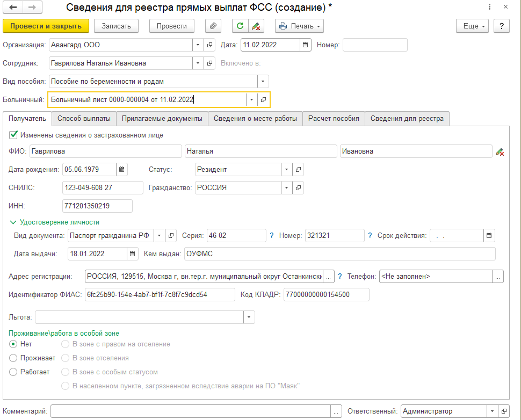This screenshot has height=420, width=521.
Task: Select the 'Проживает' radio button
Action: [13, 358]
